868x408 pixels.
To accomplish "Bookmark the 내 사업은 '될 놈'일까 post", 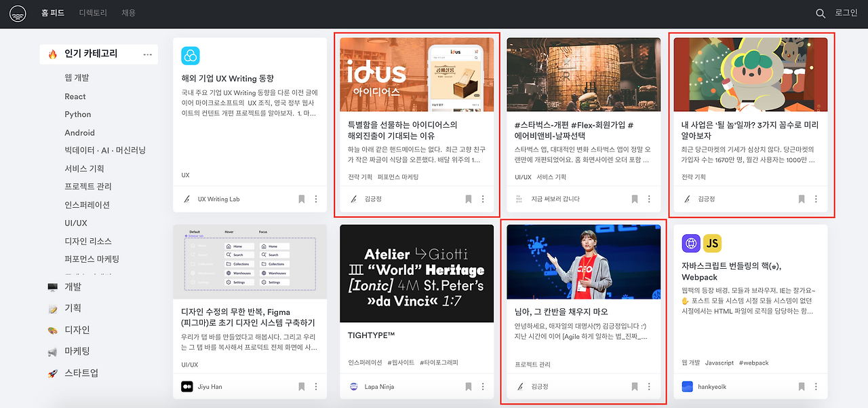I will tap(802, 199).
